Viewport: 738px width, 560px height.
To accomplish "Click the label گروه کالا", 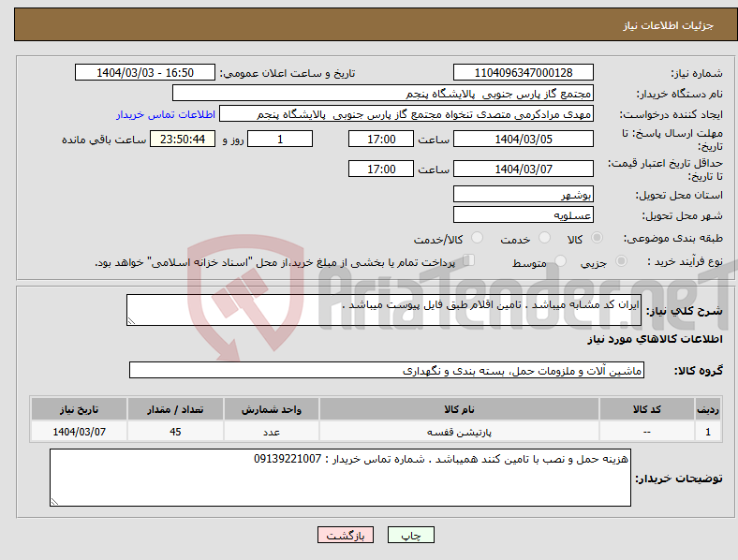I will pyautogui.click(x=699, y=370).
